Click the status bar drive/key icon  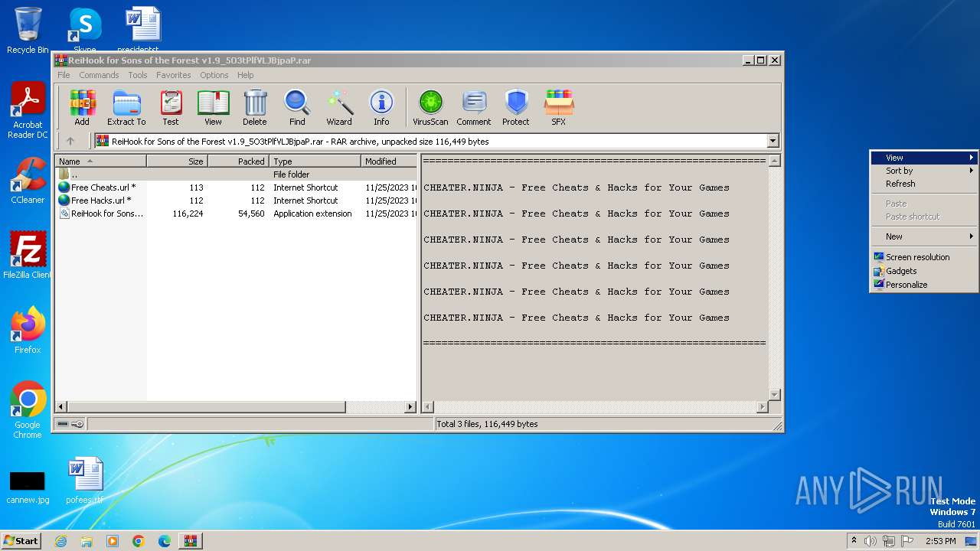[x=70, y=424]
